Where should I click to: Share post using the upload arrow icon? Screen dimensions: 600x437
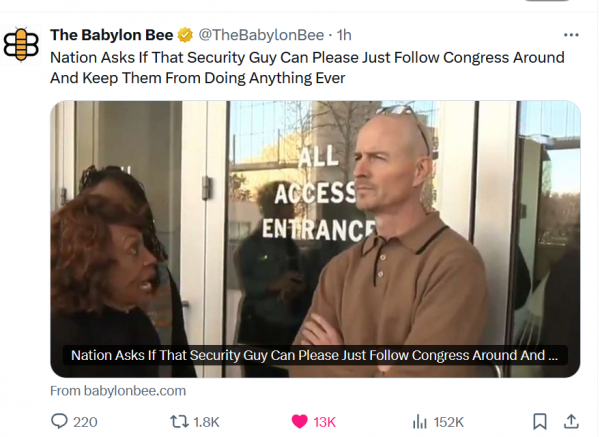pos(571,421)
